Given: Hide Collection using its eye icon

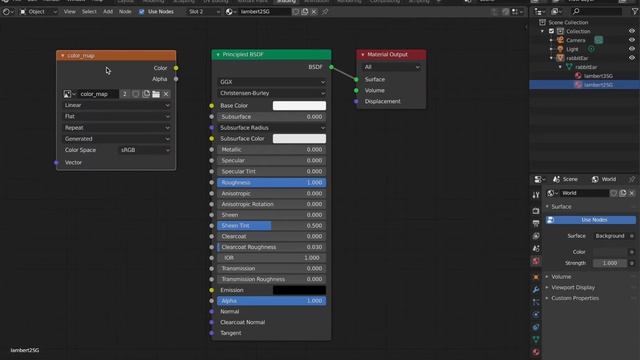Looking at the screenshot, I should pos(632,31).
